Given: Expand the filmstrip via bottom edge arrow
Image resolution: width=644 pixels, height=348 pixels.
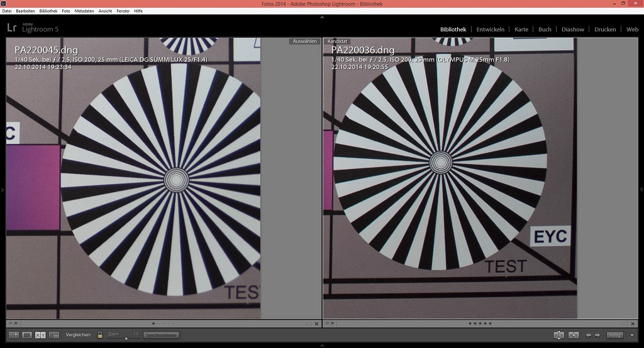Looking at the screenshot, I should click(322, 345).
